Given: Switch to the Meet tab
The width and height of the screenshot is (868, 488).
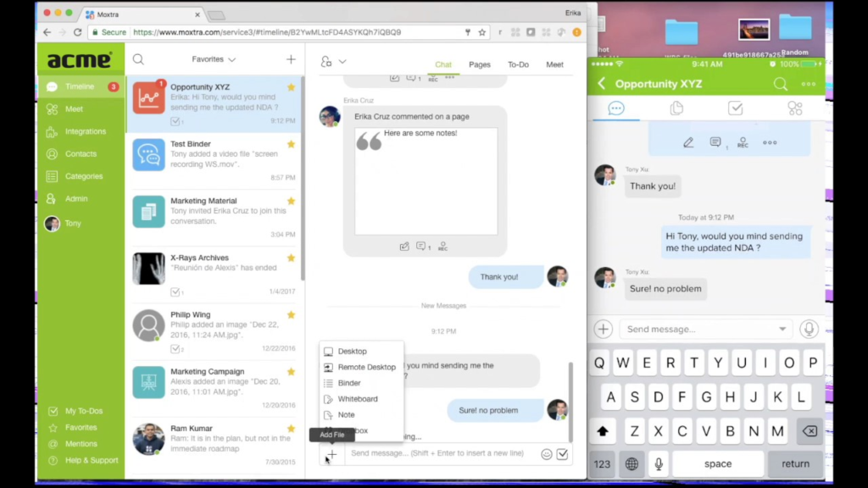Looking at the screenshot, I should [x=554, y=64].
